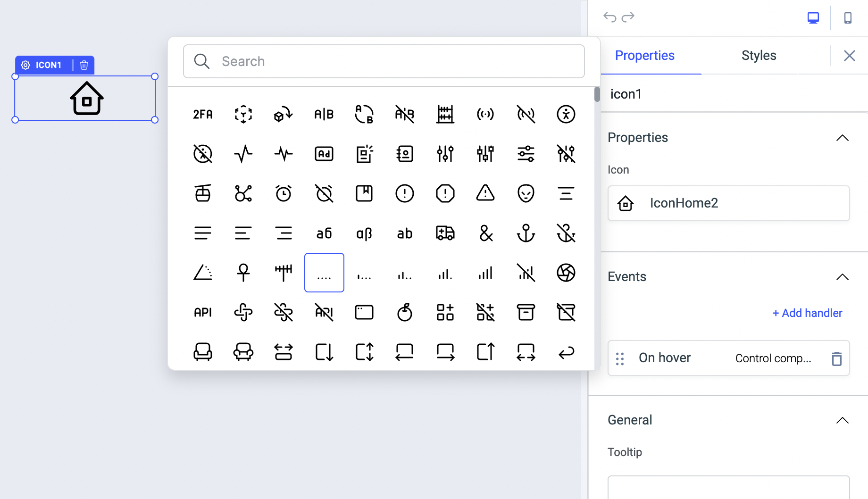Viewport: 868px width, 499px height.
Task: Select the 2FA icon in picker
Action: coord(203,114)
